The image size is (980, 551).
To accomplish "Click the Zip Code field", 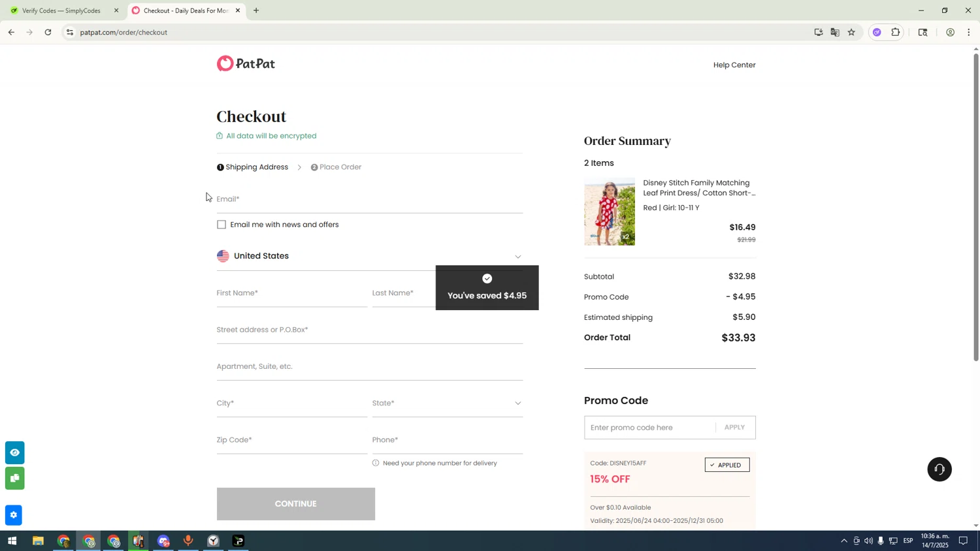I will [292, 441].
